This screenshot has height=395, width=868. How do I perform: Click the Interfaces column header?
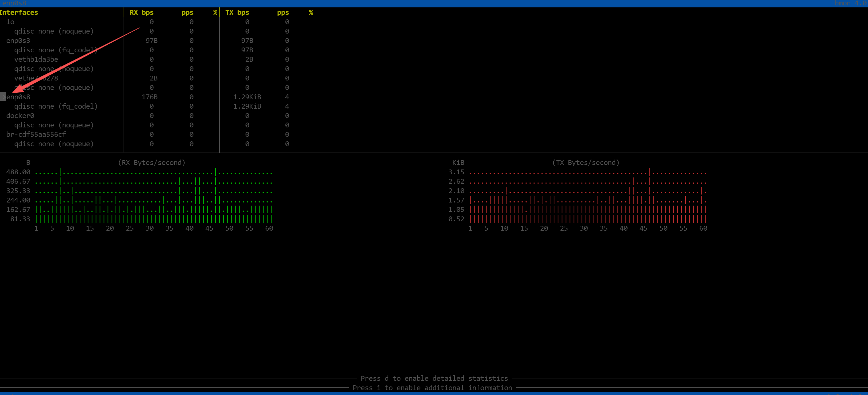[19, 13]
